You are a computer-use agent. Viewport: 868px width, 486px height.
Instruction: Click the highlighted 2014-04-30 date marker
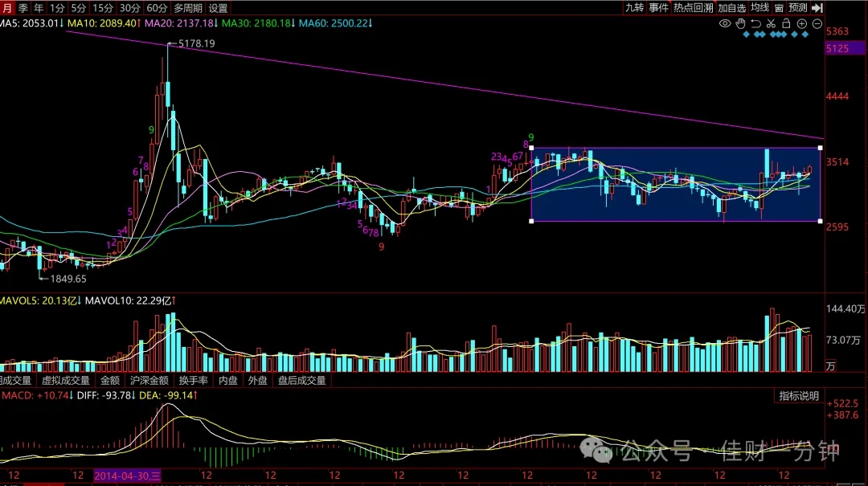(x=127, y=476)
